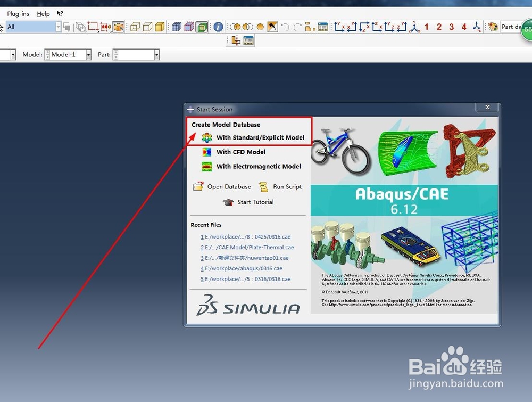The image size is (532, 402).
Task: Apply custom view 3
Action: pyautogui.click(x=452, y=27)
